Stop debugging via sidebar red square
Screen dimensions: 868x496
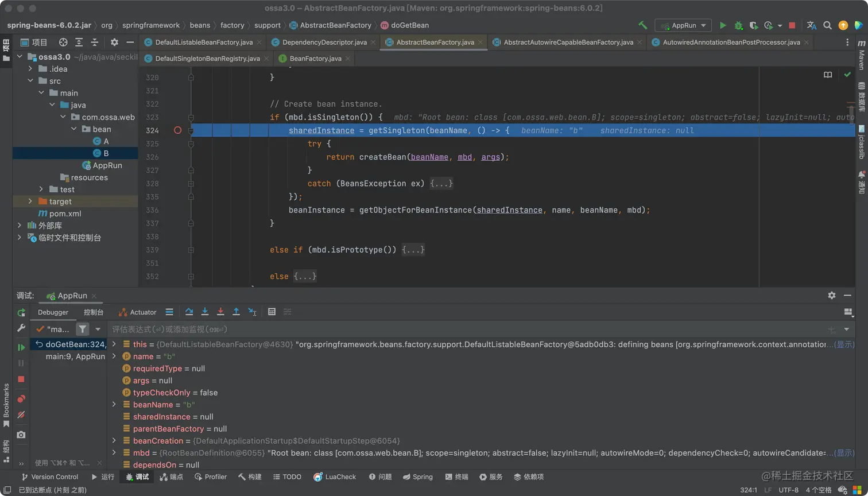pyautogui.click(x=21, y=379)
